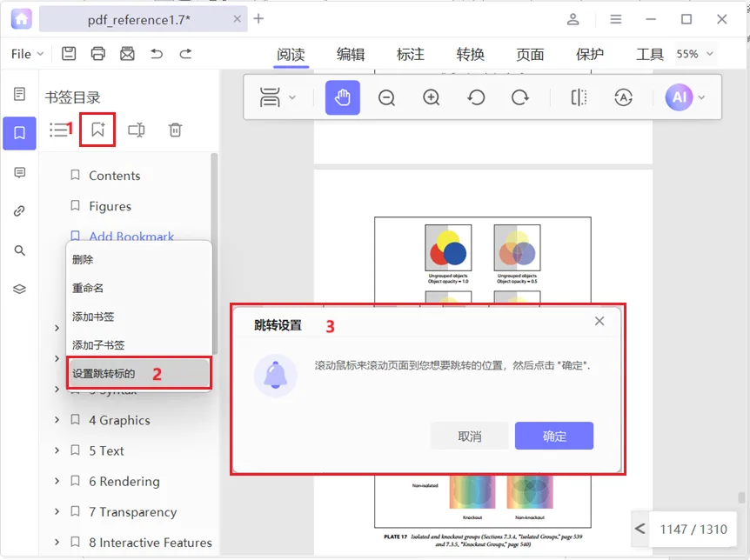Select the 6 Rendering bookmark text
Screen dimensions: 750x560
coord(124,481)
